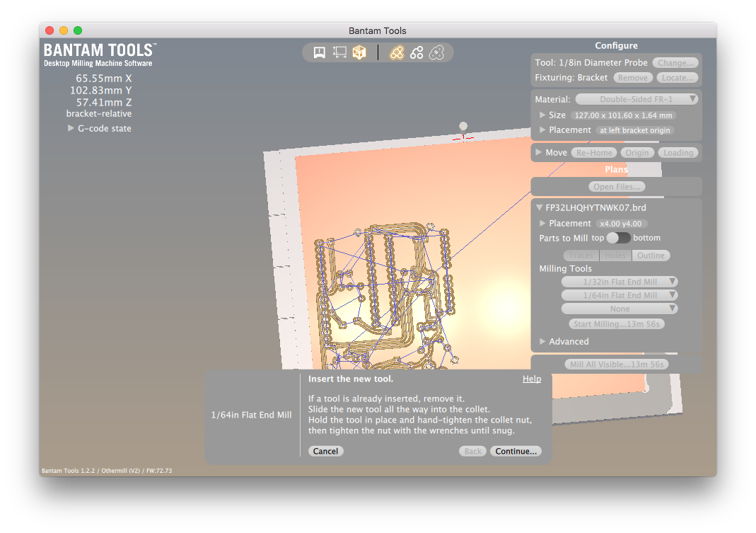Image resolution: width=756 pixels, height=533 pixels.
Task: Select the 3D cube view icon
Action: tap(359, 52)
